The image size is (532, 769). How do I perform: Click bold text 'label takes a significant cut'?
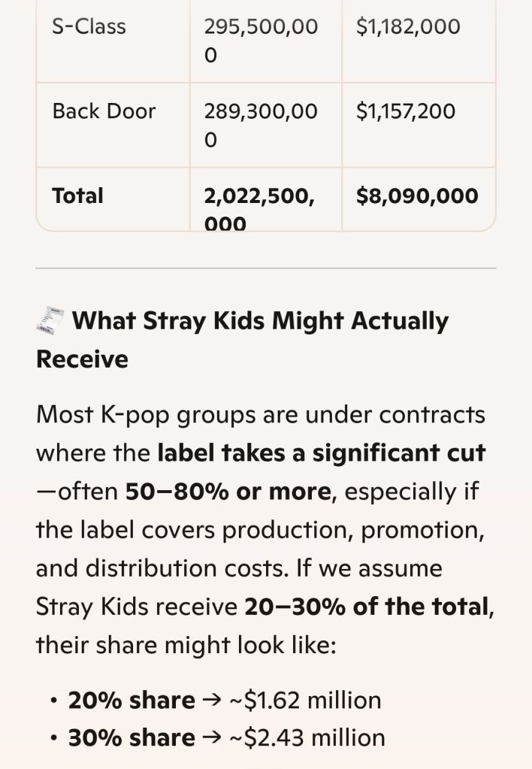pyautogui.click(x=322, y=453)
